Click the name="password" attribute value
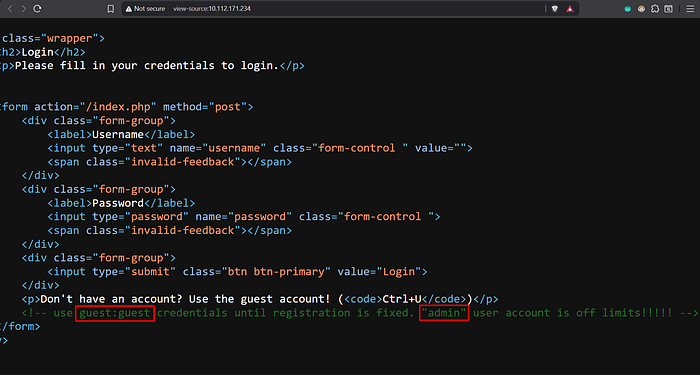Image resolution: width=700 pixels, height=375 pixels. tap(260, 217)
